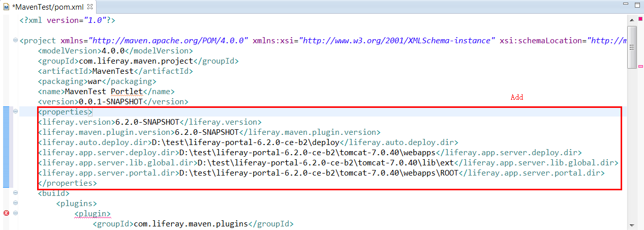Jump to the pink annotation in overview ruler

[640, 66]
